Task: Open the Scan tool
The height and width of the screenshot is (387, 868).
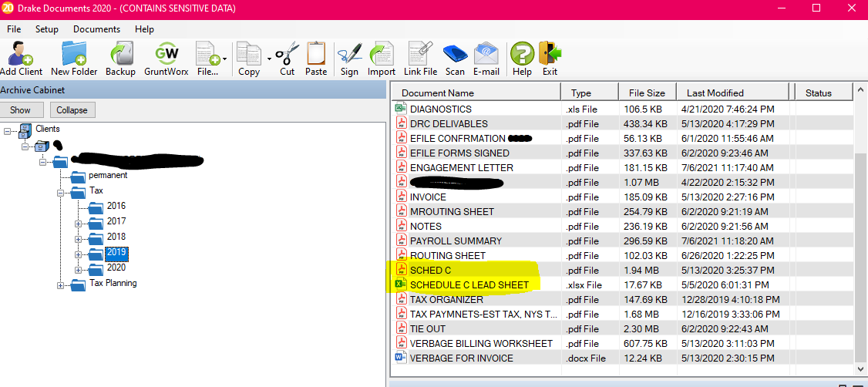Action: point(455,59)
